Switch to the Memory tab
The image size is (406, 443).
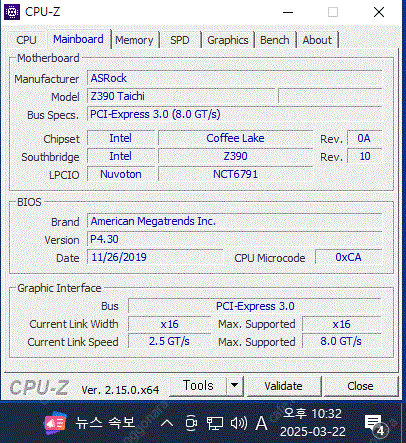click(134, 40)
